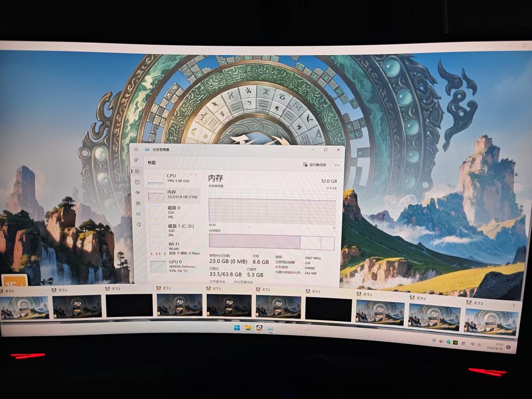Click the Task Manager title bar app icon

[x=147, y=149]
